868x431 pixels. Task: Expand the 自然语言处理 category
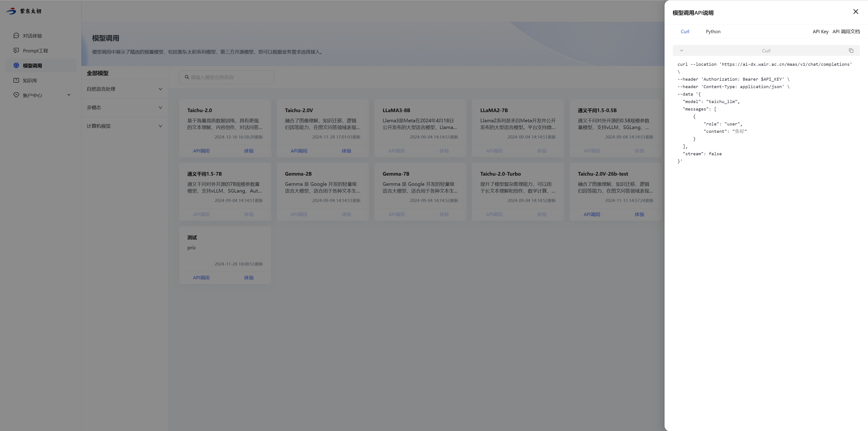pos(160,89)
